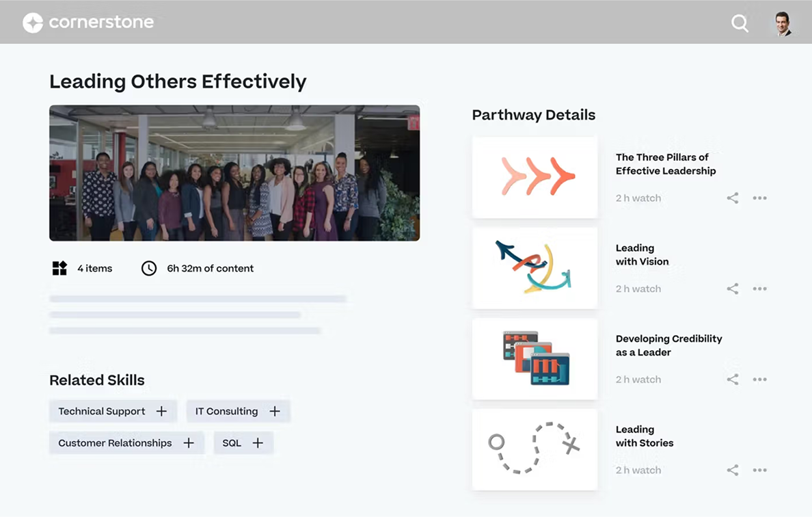The image size is (812, 517).
Task: Open the user profile avatar
Action: [x=783, y=23]
